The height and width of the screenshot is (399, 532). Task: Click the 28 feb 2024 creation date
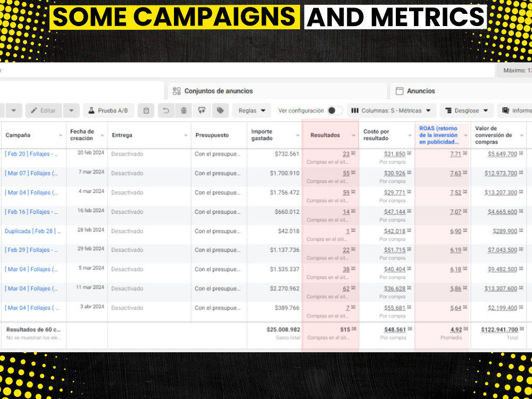[x=91, y=230]
